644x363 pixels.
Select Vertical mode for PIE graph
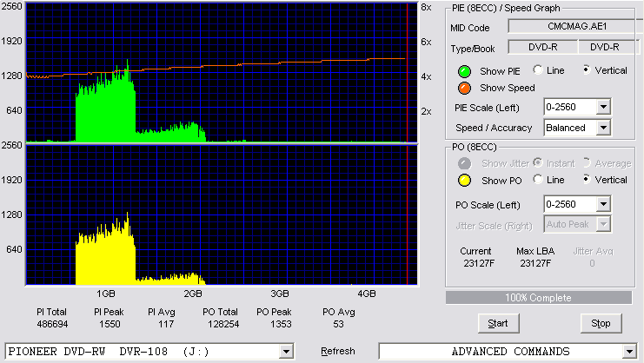tap(587, 70)
